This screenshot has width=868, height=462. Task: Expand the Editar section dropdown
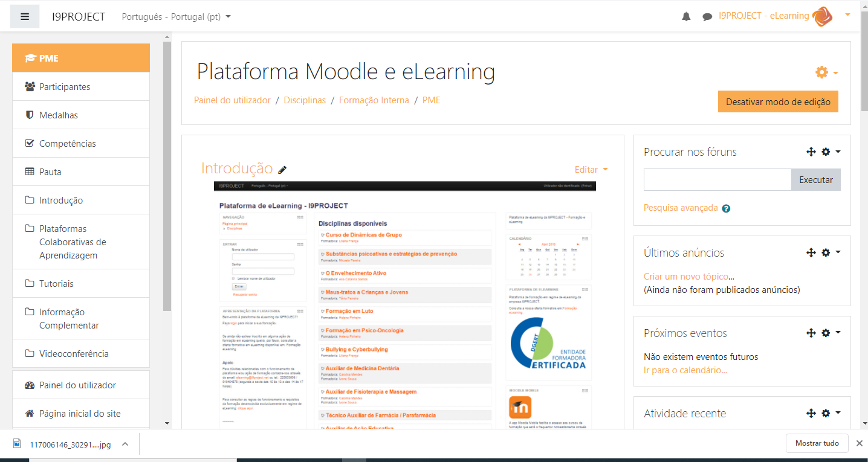591,170
